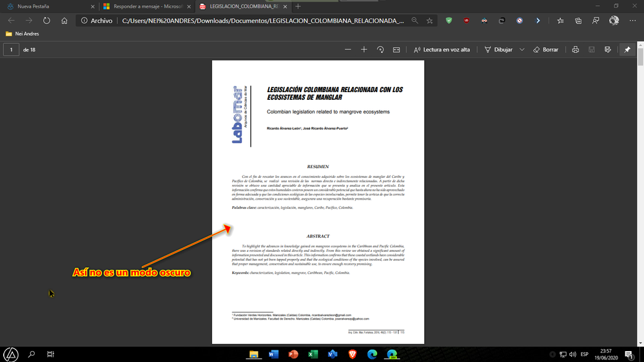
Task: Open the goggles face extension icon
Action: (x=484, y=21)
